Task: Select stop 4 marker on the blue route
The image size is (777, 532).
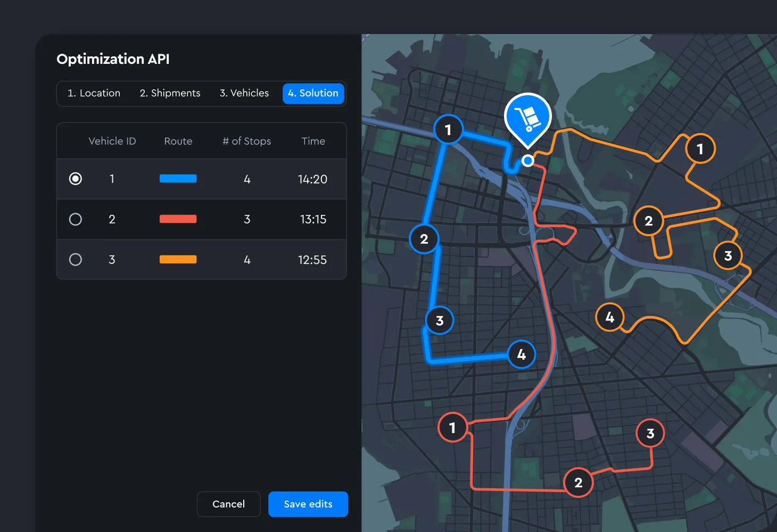Action: point(522,354)
